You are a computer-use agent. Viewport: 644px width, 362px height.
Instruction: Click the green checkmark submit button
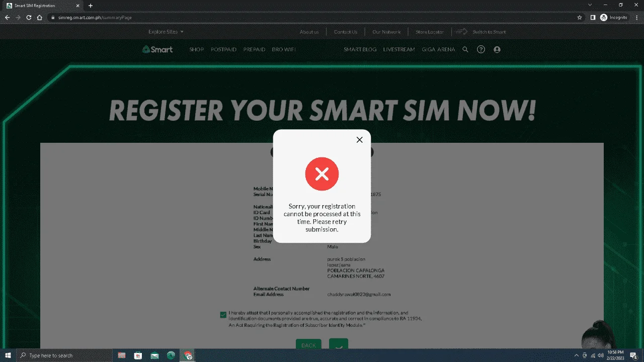click(339, 344)
